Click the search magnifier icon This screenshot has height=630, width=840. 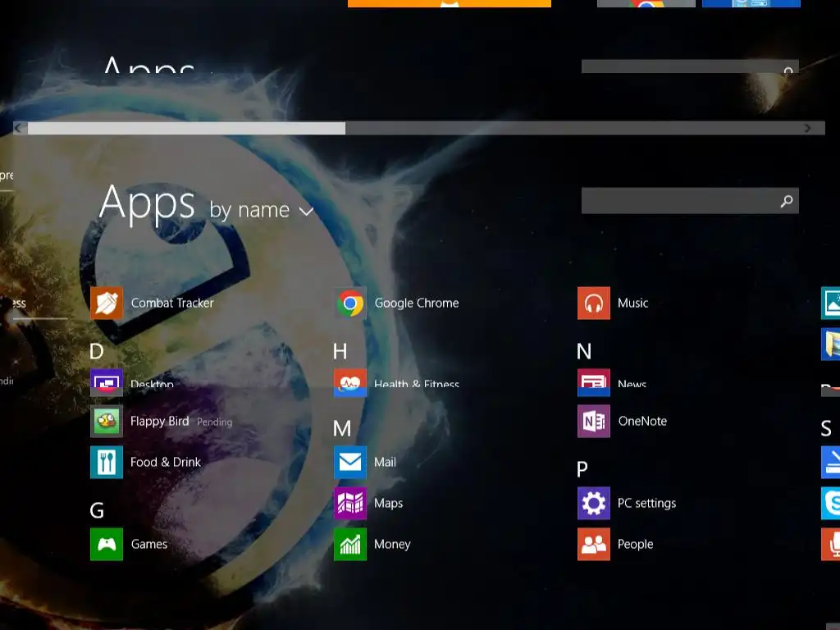point(787,201)
